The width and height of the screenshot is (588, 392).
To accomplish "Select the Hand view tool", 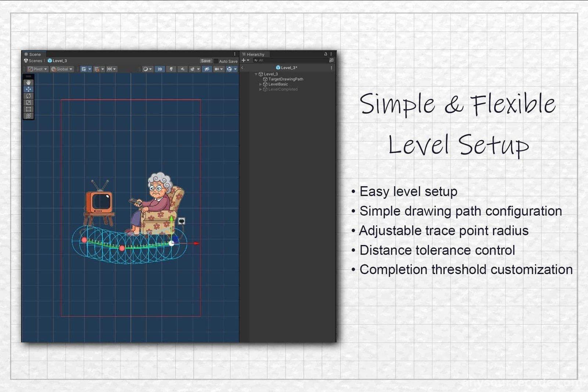I will tap(28, 83).
